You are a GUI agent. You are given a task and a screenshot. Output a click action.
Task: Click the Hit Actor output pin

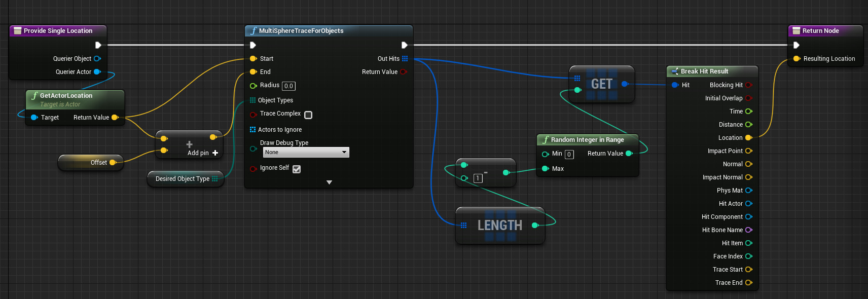[748, 204]
